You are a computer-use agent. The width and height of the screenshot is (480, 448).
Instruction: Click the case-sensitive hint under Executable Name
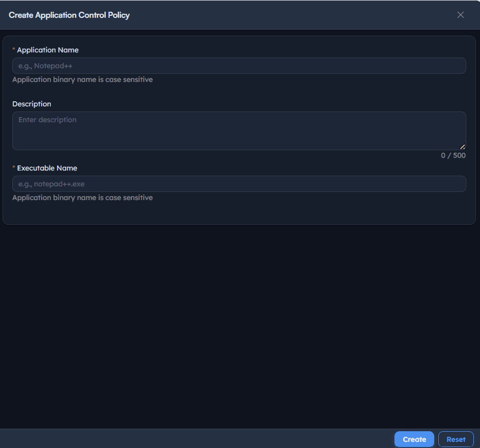click(82, 198)
